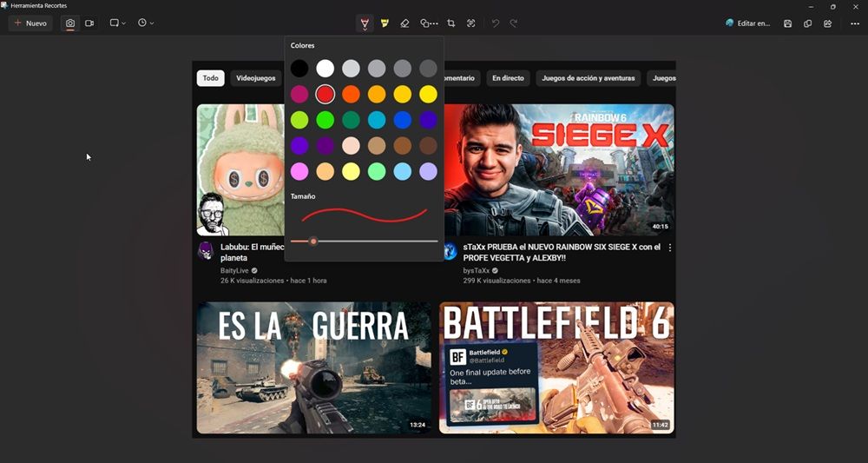
Task: Switch to video recording mode
Action: (x=89, y=23)
